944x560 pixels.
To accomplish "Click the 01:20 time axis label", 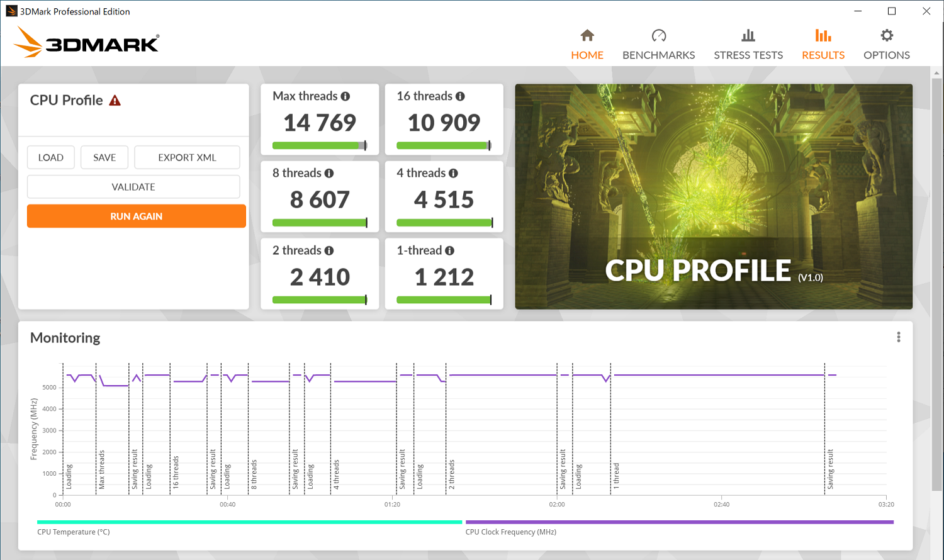I will pos(392,505).
